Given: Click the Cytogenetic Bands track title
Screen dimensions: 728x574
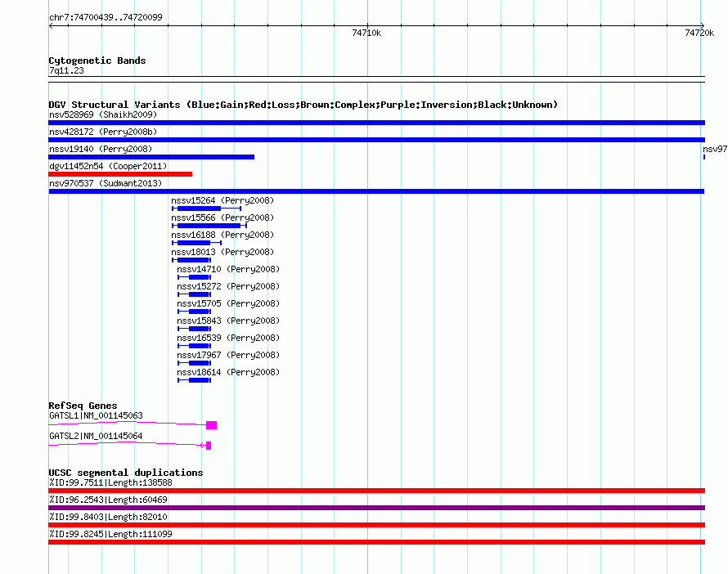Looking at the screenshot, I should (97, 61).
